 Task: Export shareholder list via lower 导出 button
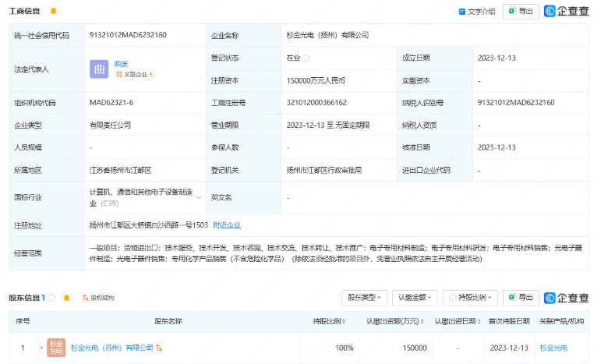[x=521, y=298]
